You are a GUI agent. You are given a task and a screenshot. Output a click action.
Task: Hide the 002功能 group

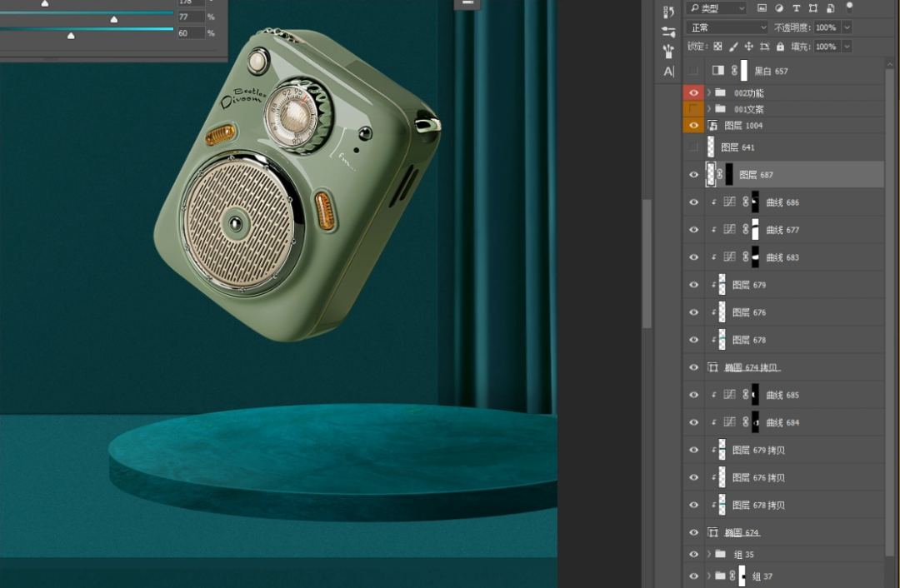tap(693, 92)
